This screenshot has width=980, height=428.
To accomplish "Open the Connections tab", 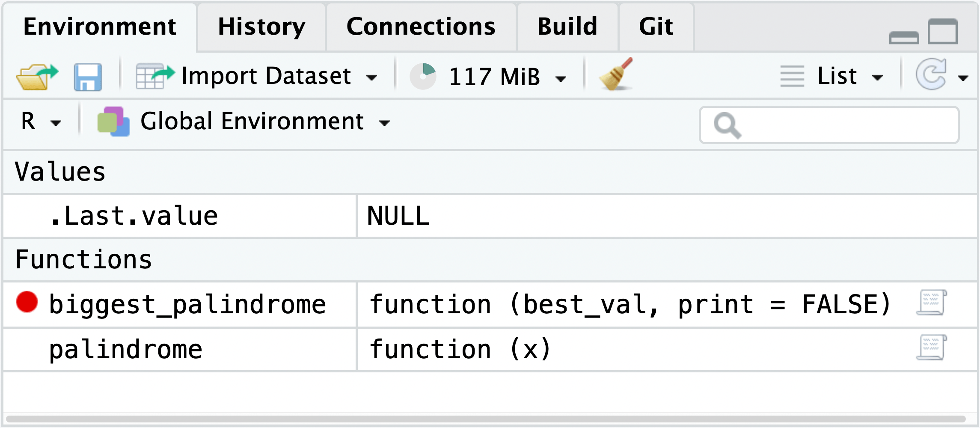I will coord(421,27).
